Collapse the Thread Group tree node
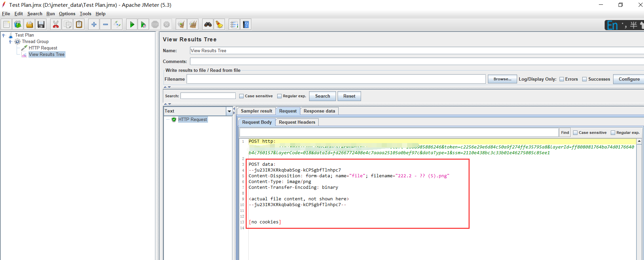644x260 pixels. click(11, 41)
